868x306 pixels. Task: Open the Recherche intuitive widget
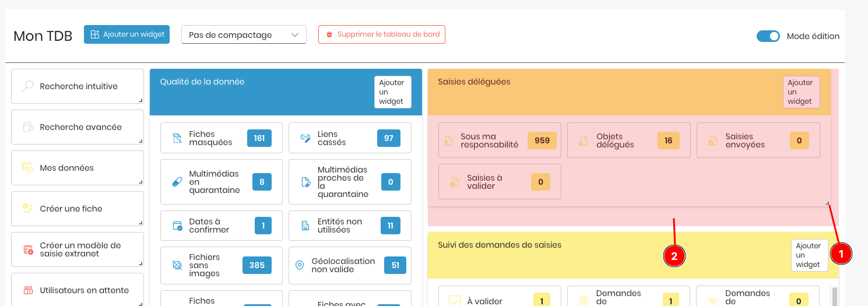(x=78, y=86)
